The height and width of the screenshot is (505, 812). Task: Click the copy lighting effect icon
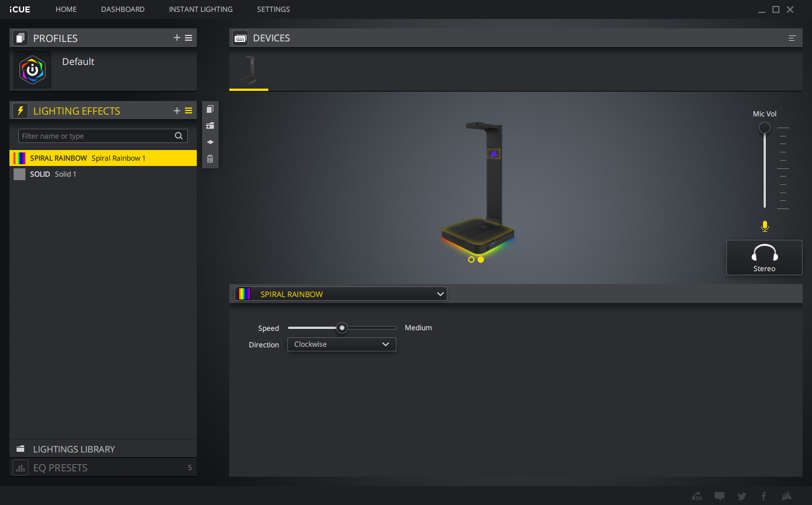coord(210,109)
